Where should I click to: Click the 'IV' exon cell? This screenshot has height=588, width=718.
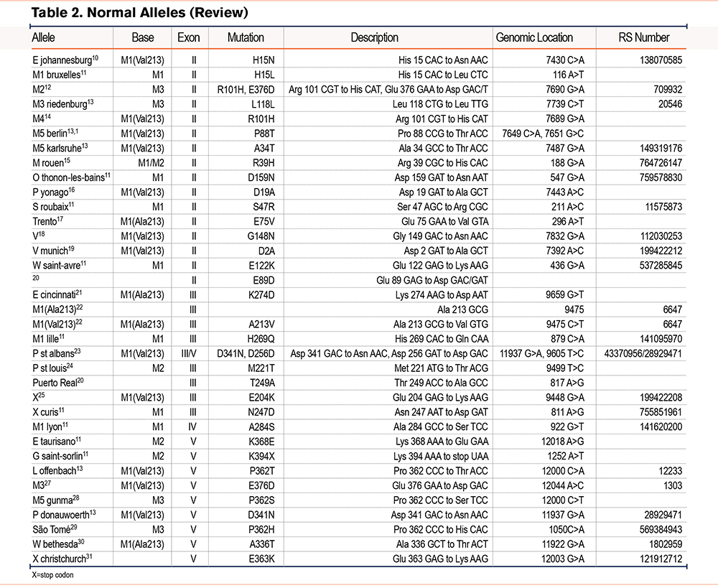click(x=192, y=426)
